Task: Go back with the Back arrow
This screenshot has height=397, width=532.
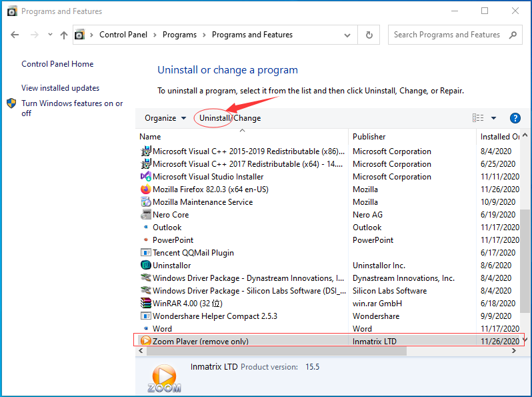Action: (15, 35)
